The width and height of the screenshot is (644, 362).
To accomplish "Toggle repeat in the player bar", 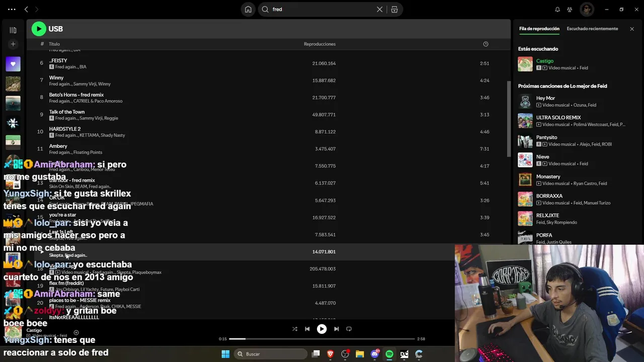I will click(349, 329).
